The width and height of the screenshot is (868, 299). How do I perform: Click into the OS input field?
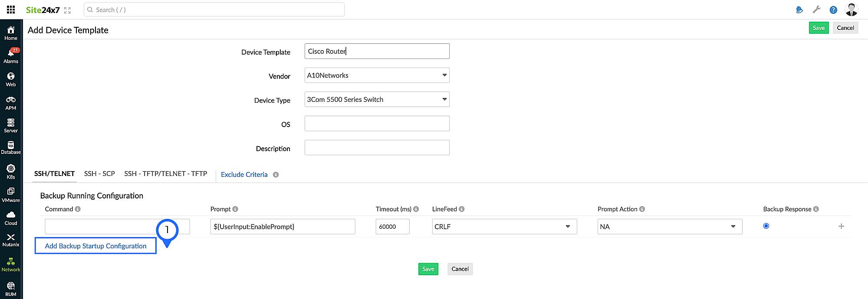click(377, 123)
